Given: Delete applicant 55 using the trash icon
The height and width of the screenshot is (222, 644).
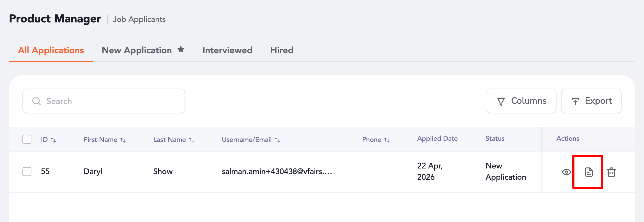Looking at the screenshot, I should (x=611, y=172).
